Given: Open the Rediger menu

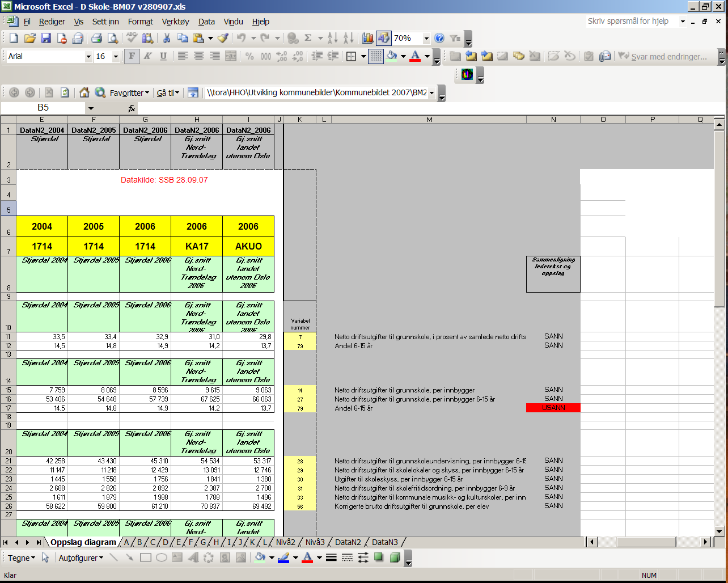Looking at the screenshot, I should 52,22.
